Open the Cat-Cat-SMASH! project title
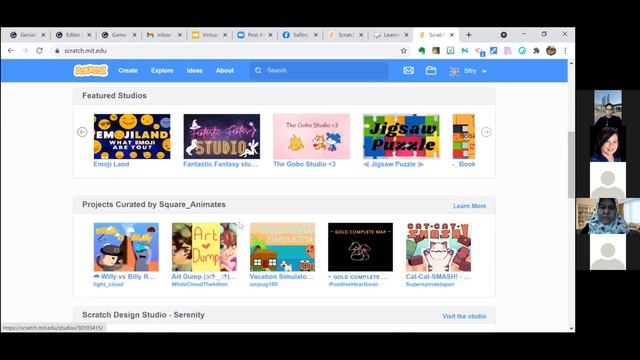 tap(438, 276)
